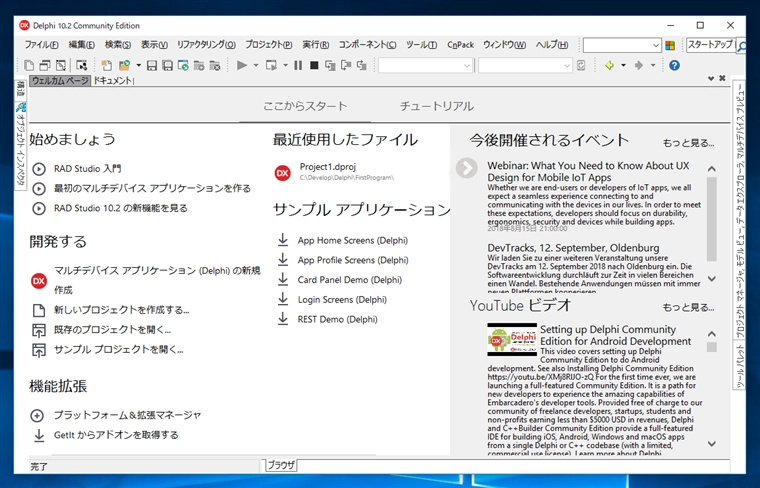
Task: Click 新しいプロジェクトを作成する link
Action: pos(121,310)
